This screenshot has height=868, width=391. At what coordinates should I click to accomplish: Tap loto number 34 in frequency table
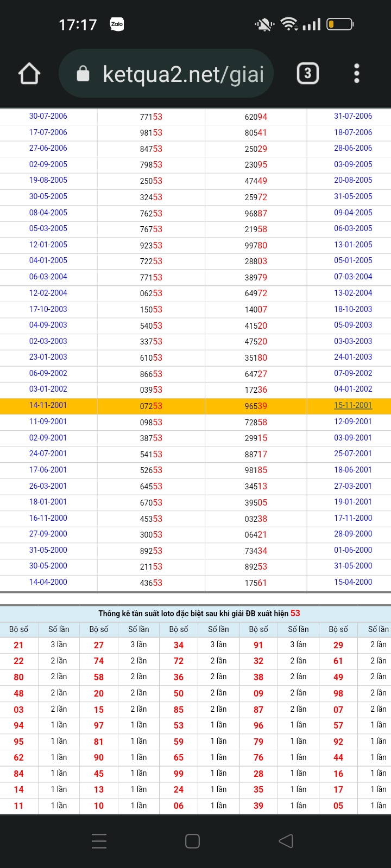(179, 645)
